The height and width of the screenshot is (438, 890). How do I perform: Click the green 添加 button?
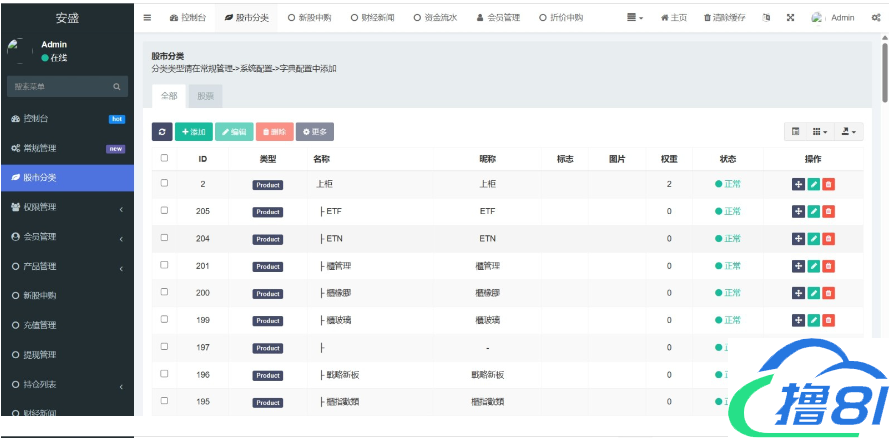[x=194, y=132]
